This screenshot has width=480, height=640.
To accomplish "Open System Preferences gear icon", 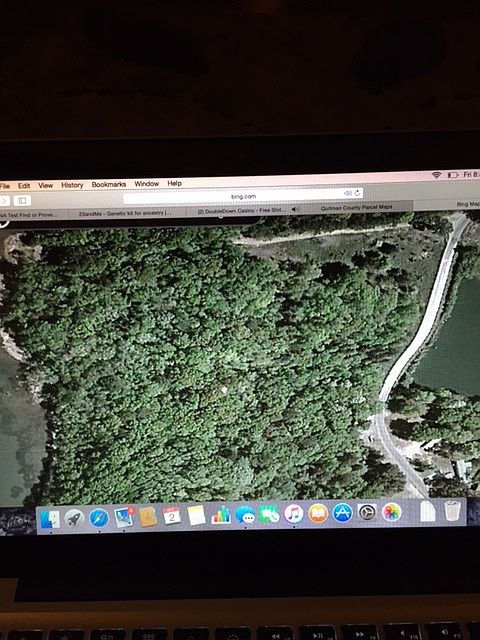I will [367, 512].
